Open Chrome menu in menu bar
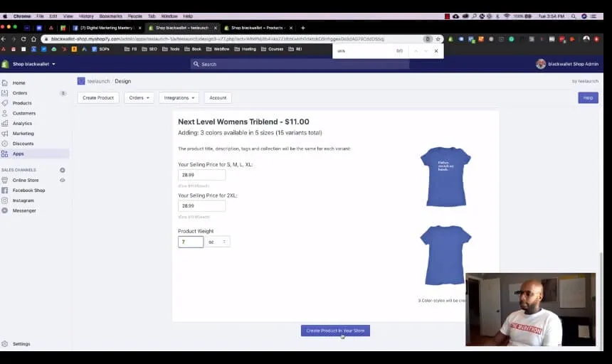The image size is (612, 364). coord(22,16)
